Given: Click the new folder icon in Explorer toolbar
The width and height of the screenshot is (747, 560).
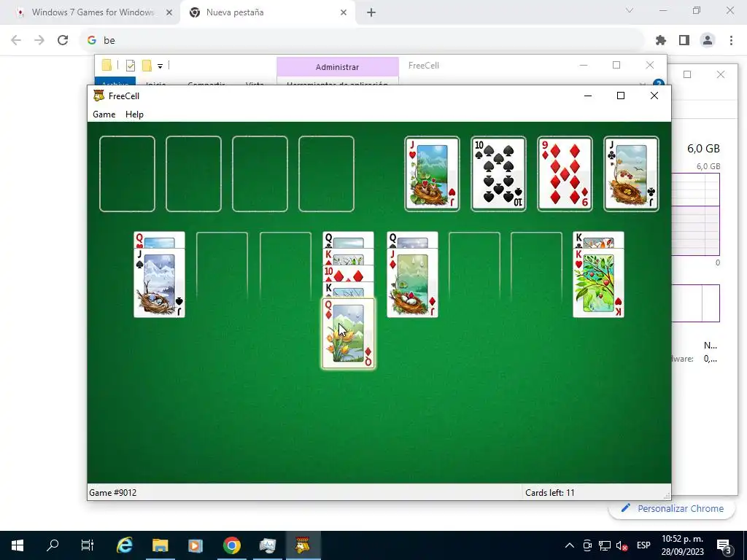Looking at the screenshot, I should (147, 66).
